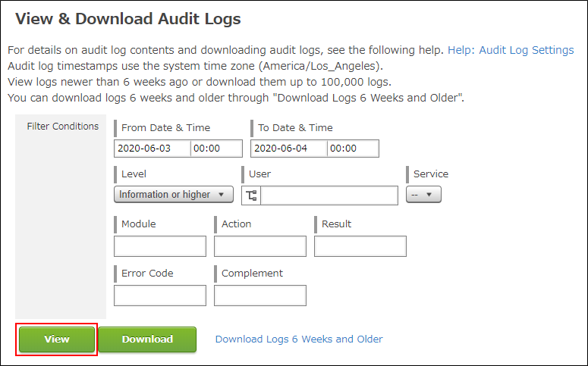The width and height of the screenshot is (588, 366).
Task: Open the Service dropdown
Action: [x=423, y=195]
